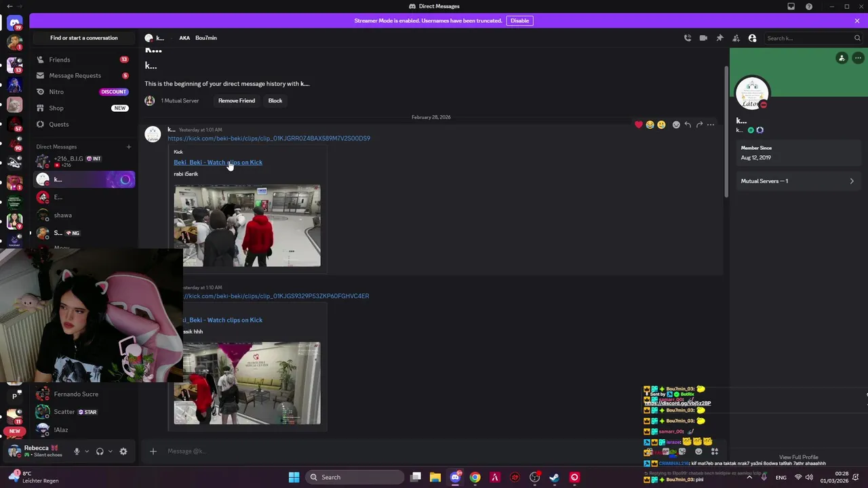This screenshot has width=868, height=488.
Task: Open Windows Start menu
Action: click(x=294, y=477)
